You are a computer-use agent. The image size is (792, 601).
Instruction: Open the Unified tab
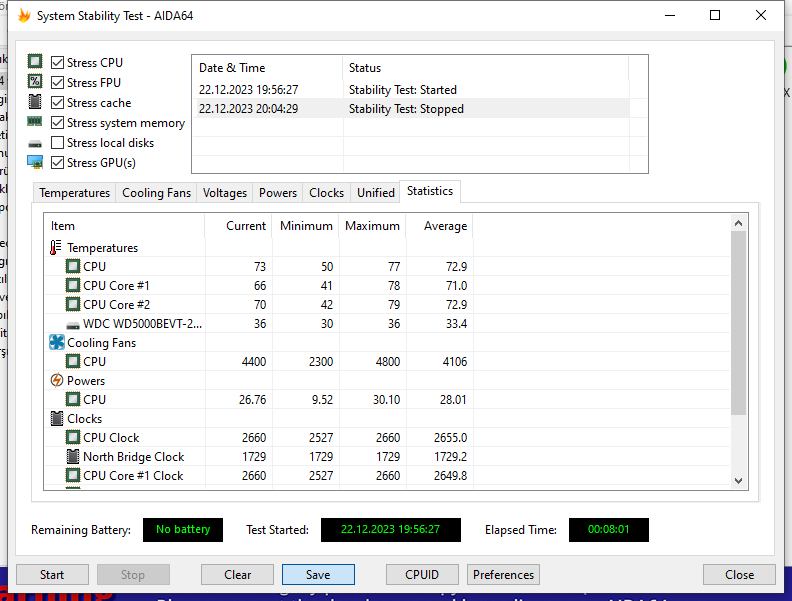point(376,193)
